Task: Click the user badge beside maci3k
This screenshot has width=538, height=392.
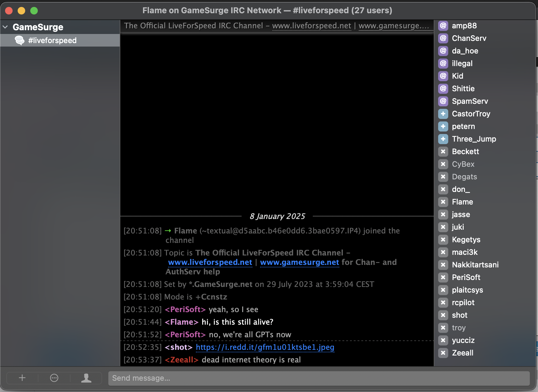Action: coord(443,252)
